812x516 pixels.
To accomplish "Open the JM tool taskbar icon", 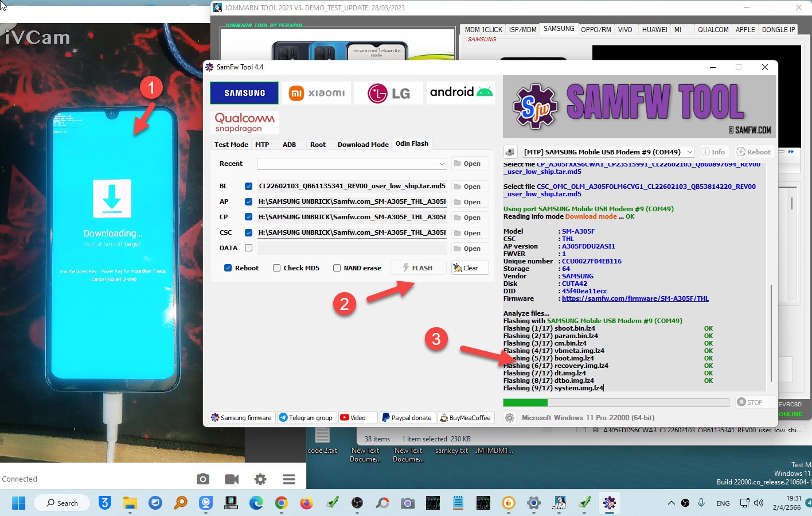I will [559, 503].
